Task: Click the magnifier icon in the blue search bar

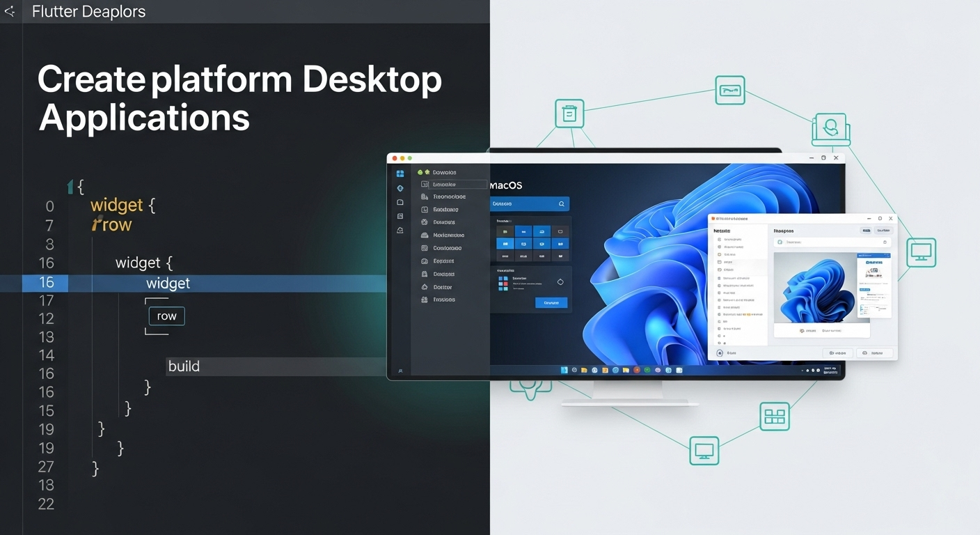Action: coord(562,204)
